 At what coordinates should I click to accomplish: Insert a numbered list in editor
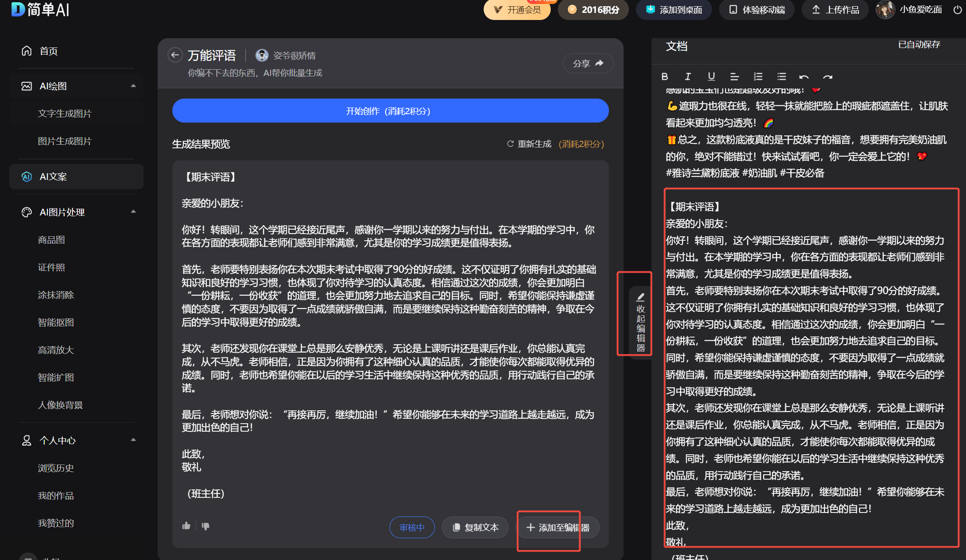point(758,76)
